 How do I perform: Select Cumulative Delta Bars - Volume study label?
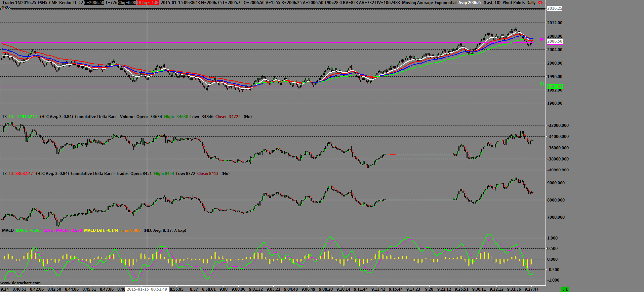(105, 117)
